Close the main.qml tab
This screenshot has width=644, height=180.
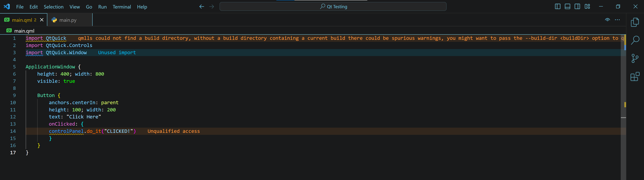click(x=42, y=20)
